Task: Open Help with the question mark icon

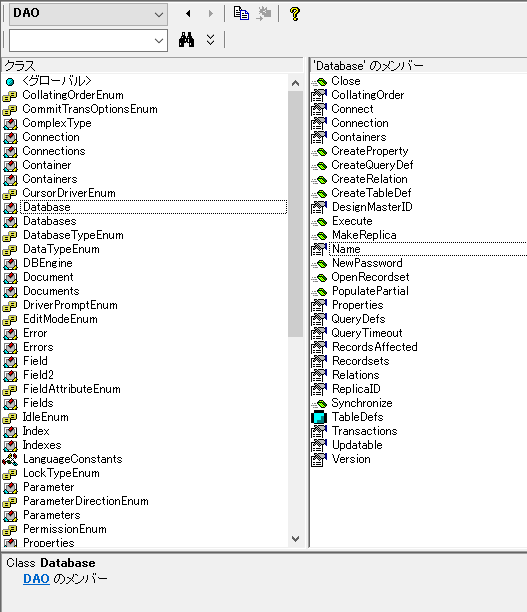Action: (x=295, y=14)
